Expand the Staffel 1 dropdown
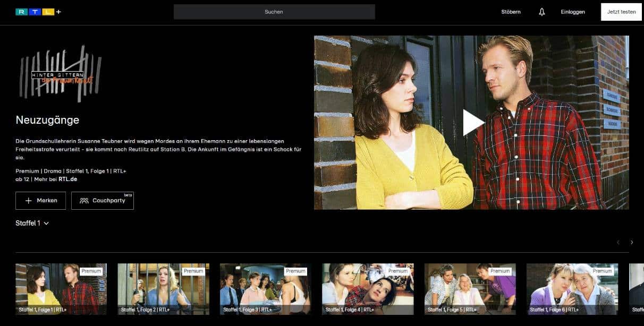The height and width of the screenshot is (326, 644). click(32, 223)
